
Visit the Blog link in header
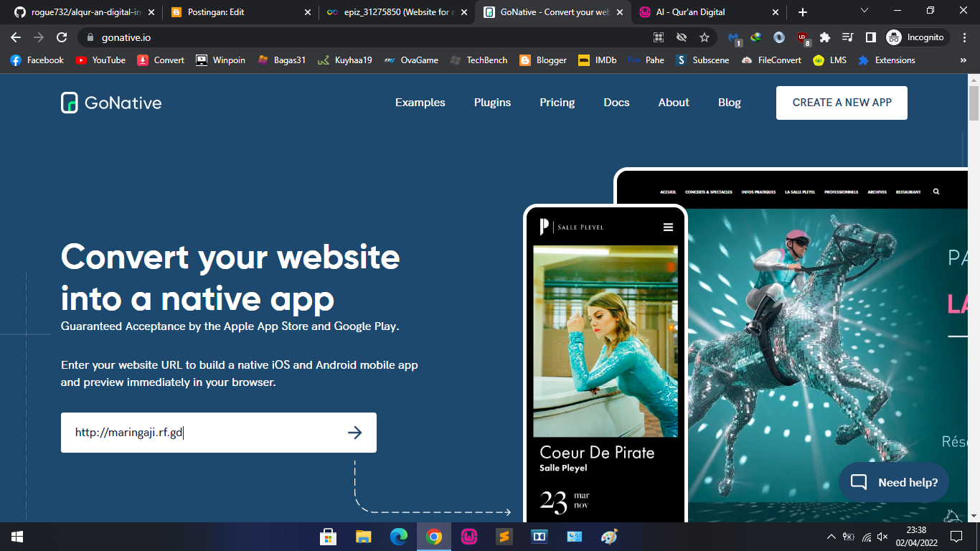(730, 103)
